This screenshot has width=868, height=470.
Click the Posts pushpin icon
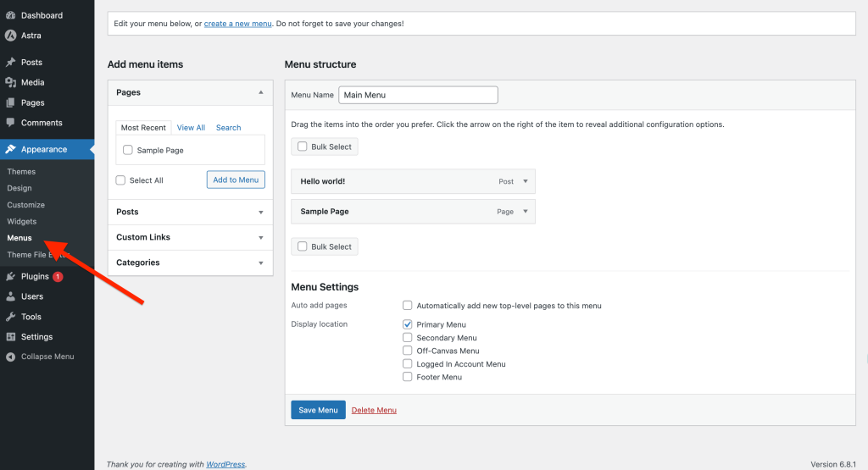[x=10, y=63]
